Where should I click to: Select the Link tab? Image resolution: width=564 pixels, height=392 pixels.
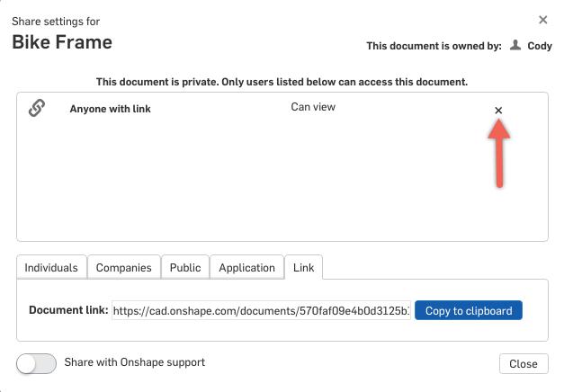click(304, 267)
